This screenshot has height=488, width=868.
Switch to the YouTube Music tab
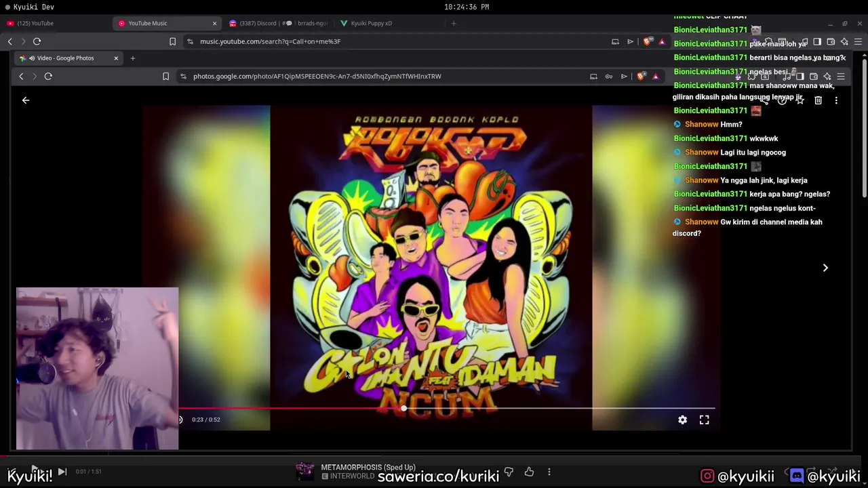tap(168, 23)
